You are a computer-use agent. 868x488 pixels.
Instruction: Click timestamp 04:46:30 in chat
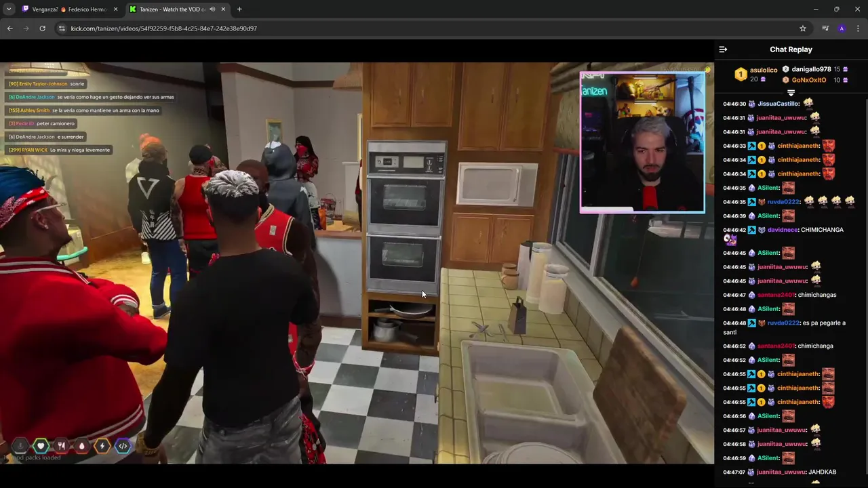(x=734, y=104)
